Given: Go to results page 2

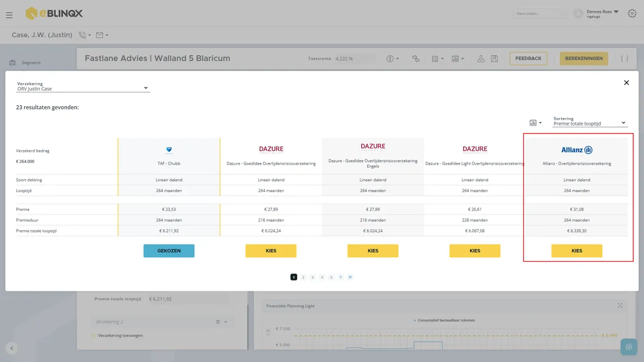Looking at the screenshot, I should [303, 277].
